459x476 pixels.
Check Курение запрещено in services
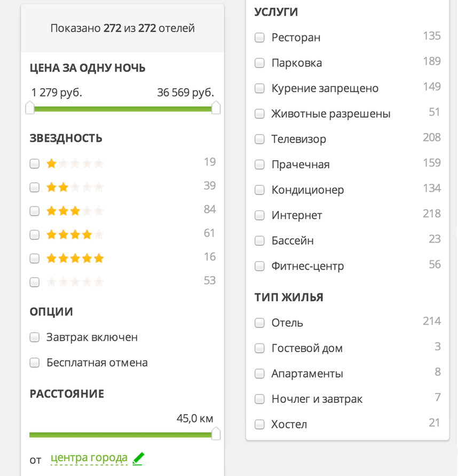pos(259,88)
